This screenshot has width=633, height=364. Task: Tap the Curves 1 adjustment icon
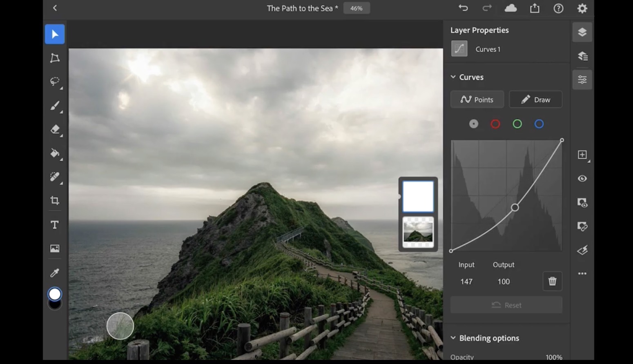(459, 49)
